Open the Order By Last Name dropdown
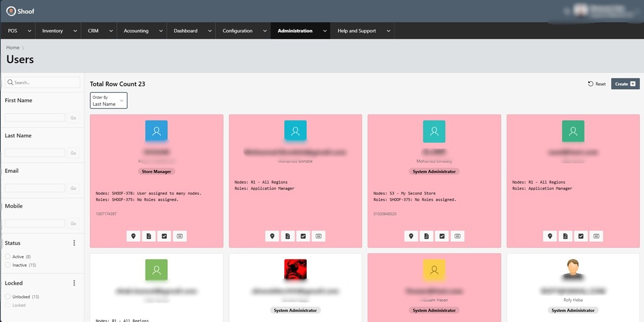644x322 pixels. click(x=109, y=101)
